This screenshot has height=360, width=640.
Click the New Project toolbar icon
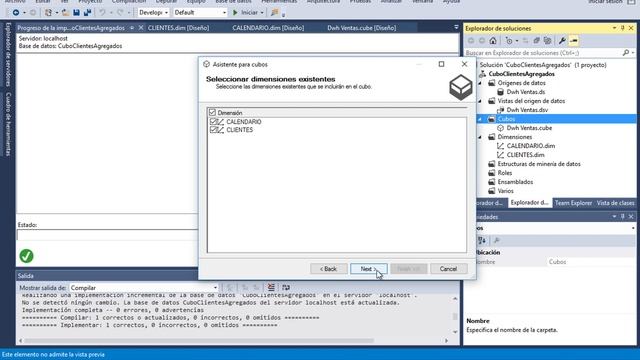tap(48, 13)
